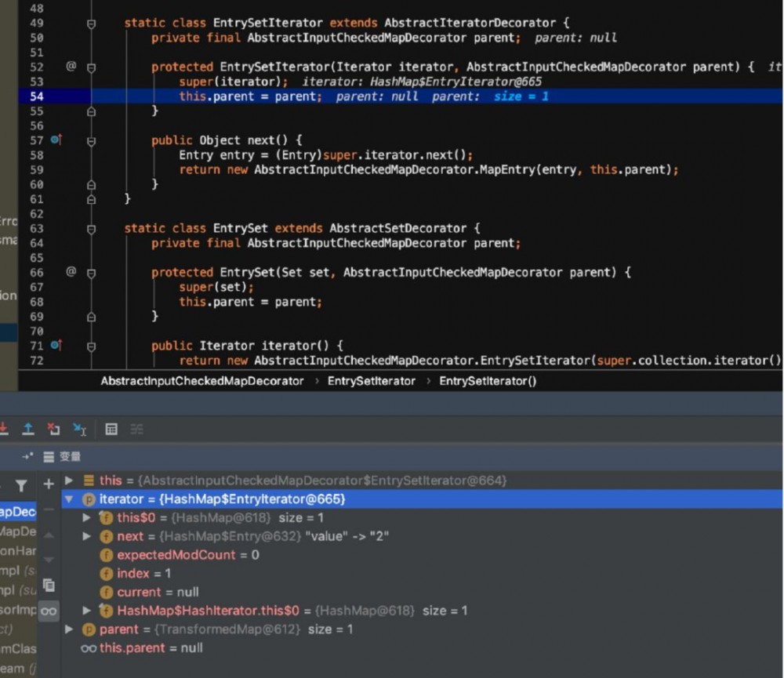Expand the parent TransformedMap variable
The height and width of the screenshot is (678, 784).
click(x=69, y=629)
